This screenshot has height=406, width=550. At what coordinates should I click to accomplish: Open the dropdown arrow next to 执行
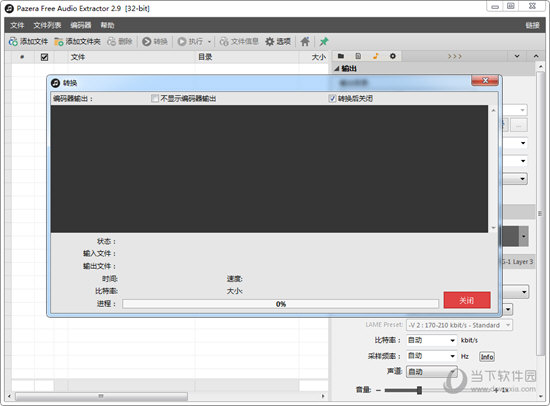click(209, 42)
